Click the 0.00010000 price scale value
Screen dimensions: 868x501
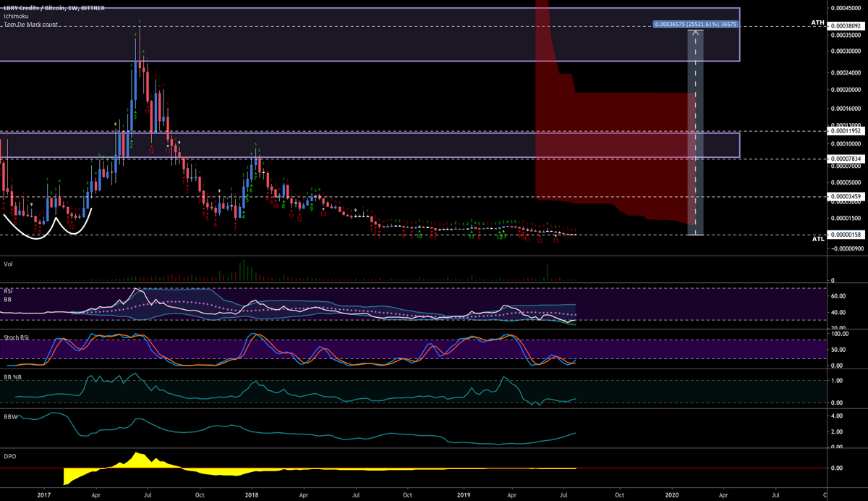click(846, 143)
